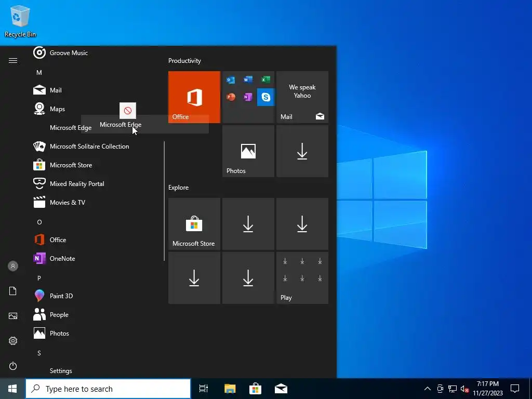Viewport: 532px width, 399px height.
Task: Open the Play folder tile
Action: tap(302, 278)
